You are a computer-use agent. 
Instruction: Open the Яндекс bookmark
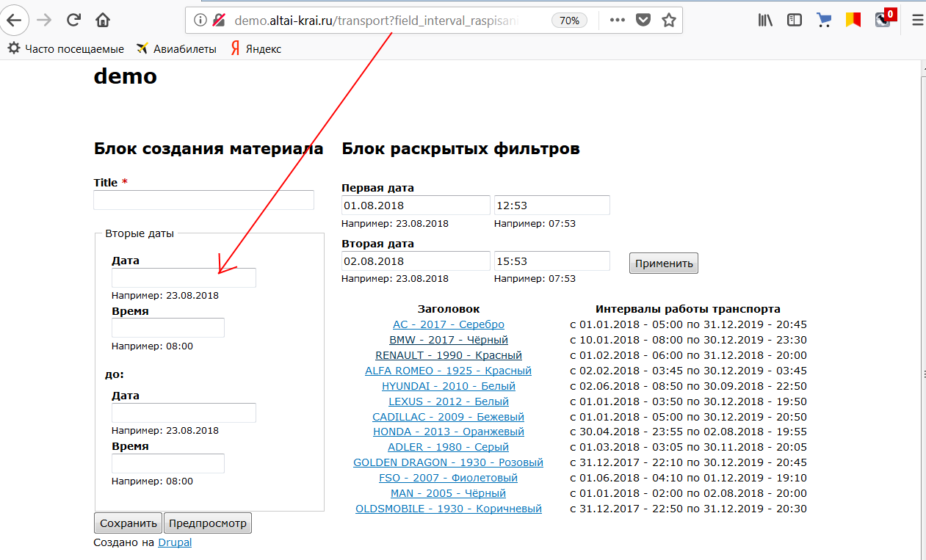[x=256, y=49]
